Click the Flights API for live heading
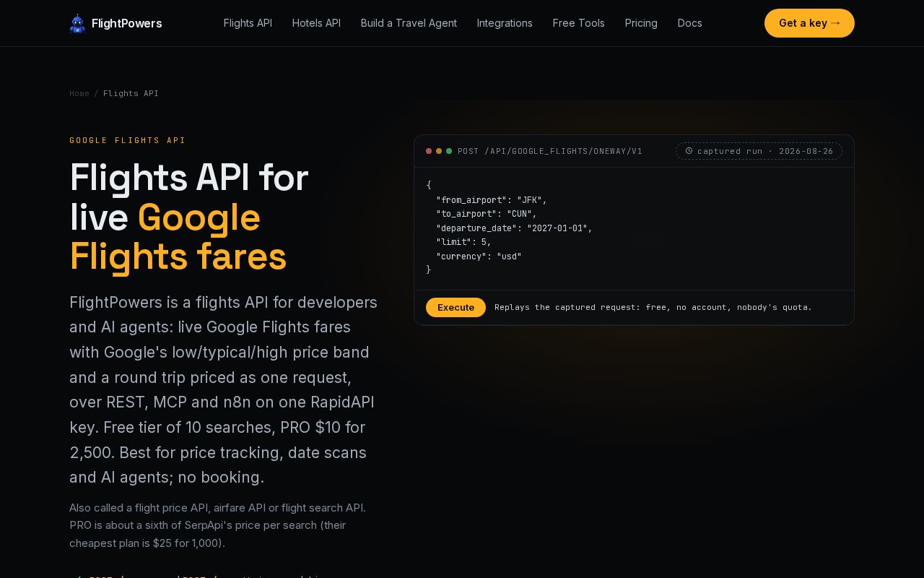 189,197
